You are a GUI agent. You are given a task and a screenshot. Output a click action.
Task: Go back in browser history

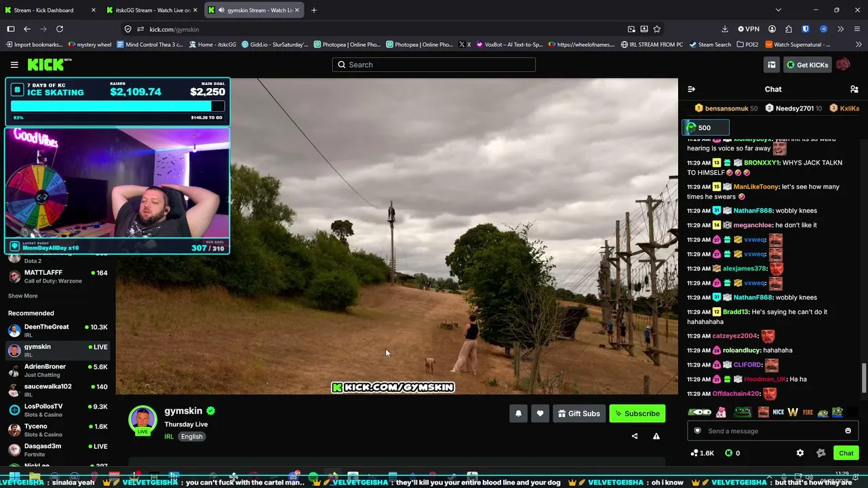(x=27, y=29)
